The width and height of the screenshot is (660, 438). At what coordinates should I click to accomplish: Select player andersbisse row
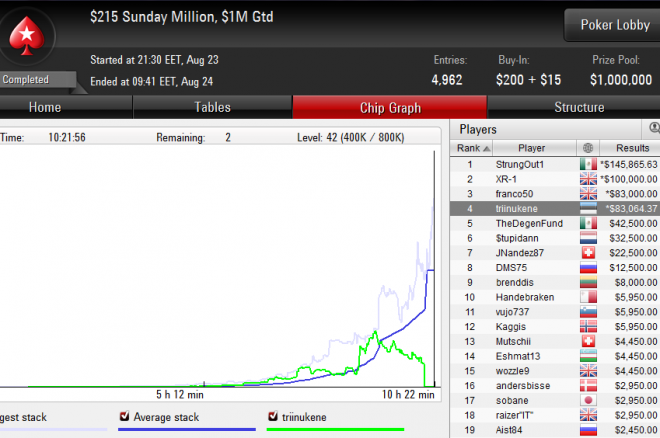click(555, 386)
